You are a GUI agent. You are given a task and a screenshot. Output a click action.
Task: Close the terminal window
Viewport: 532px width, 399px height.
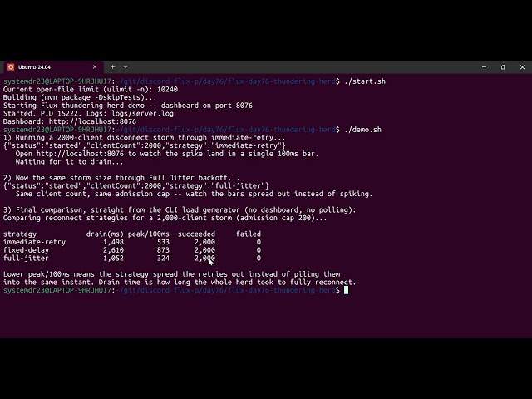523,67
